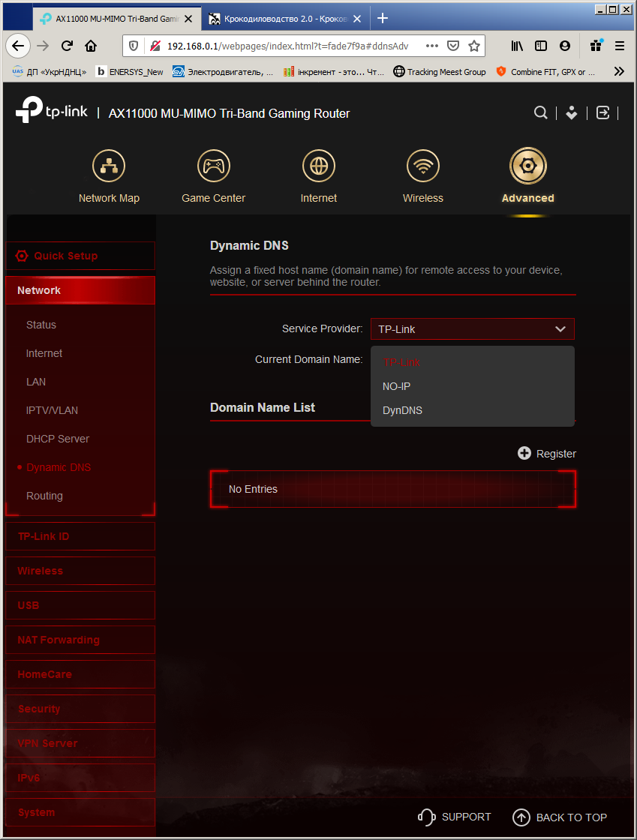Click the Register plus icon
The width and height of the screenshot is (637, 840).
tap(524, 453)
